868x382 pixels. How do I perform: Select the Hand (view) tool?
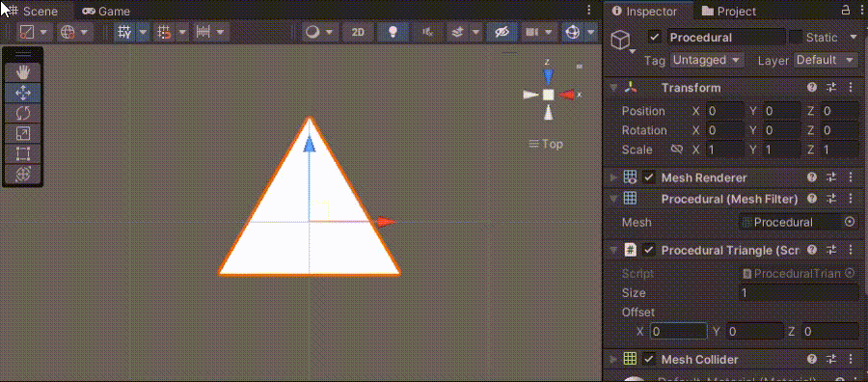(x=23, y=72)
